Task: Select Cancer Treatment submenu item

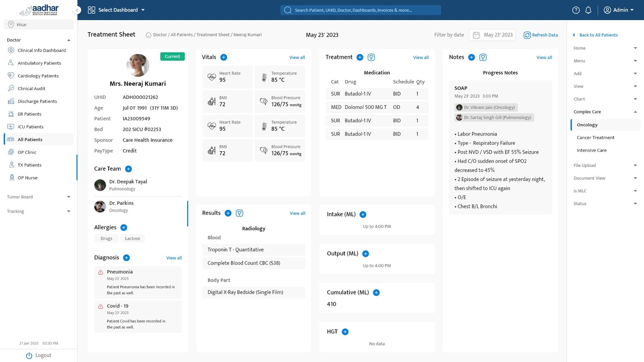Action: coord(595,138)
